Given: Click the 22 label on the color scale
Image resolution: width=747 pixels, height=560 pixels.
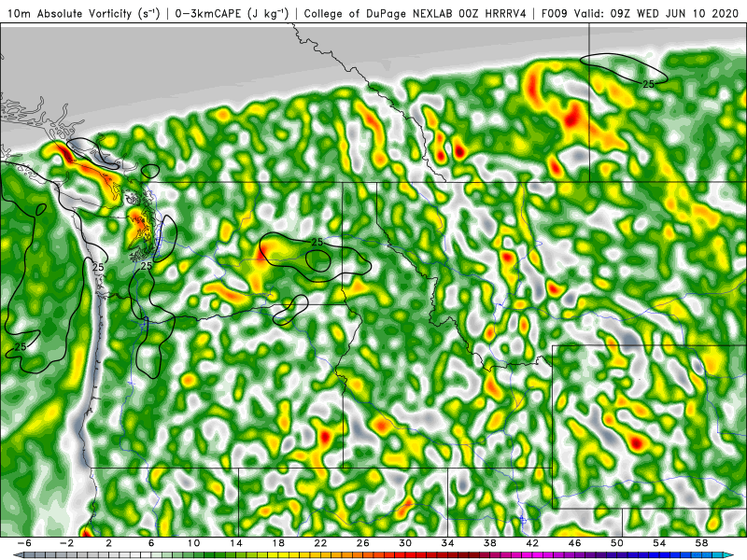Looking at the screenshot, I should [320, 543].
